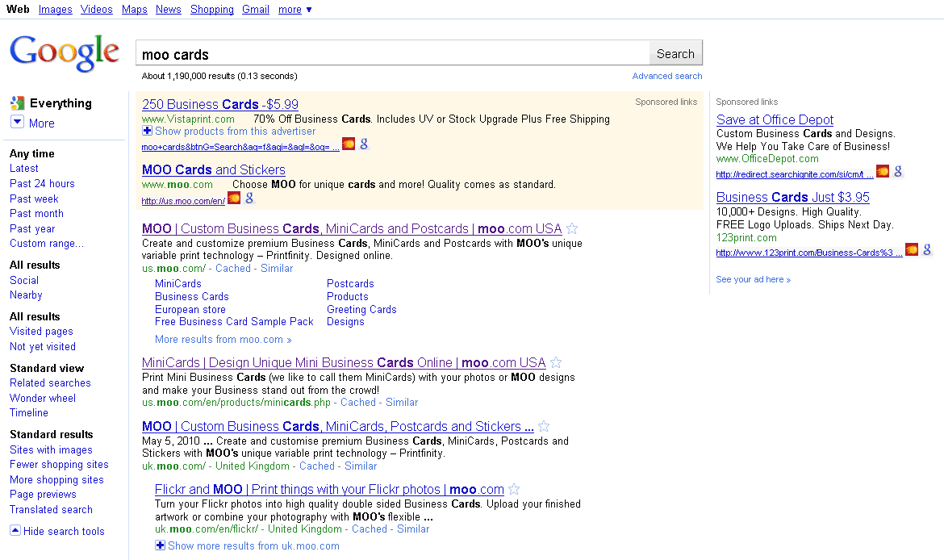Filter to Past month
The image size is (944, 560).
[37, 214]
